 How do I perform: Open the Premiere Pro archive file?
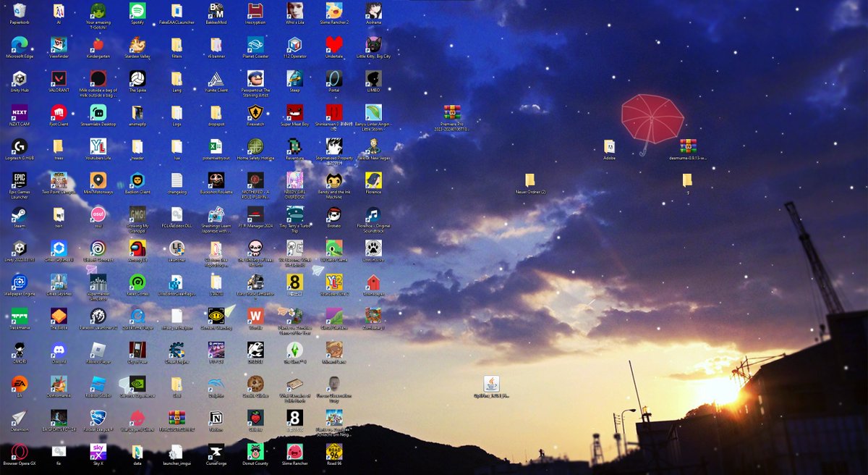click(452, 112)
